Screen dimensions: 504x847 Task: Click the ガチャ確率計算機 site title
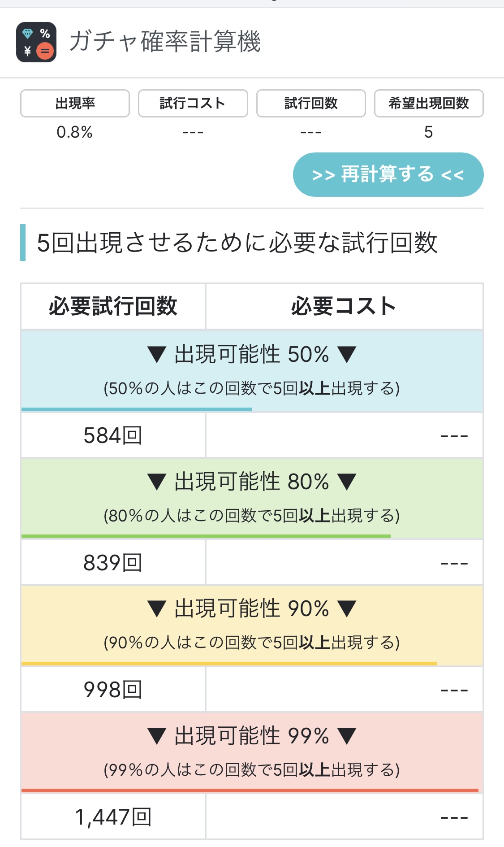165,42
